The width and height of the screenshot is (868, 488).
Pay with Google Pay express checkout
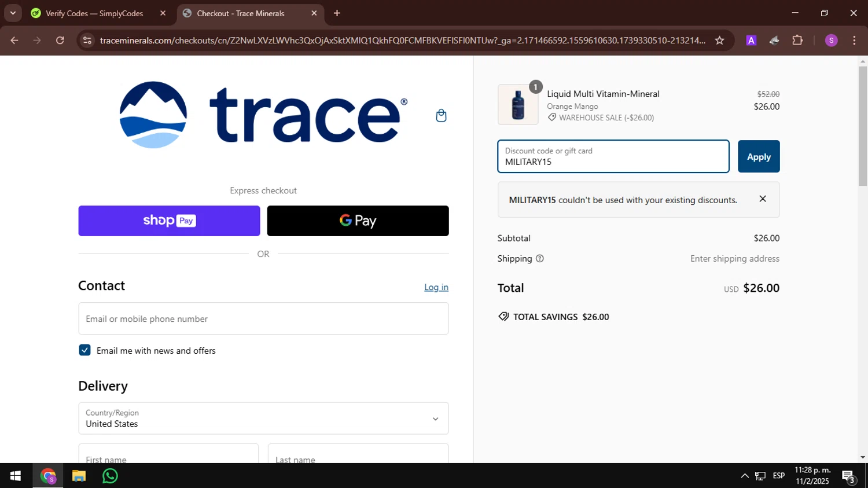click(358, 221)
